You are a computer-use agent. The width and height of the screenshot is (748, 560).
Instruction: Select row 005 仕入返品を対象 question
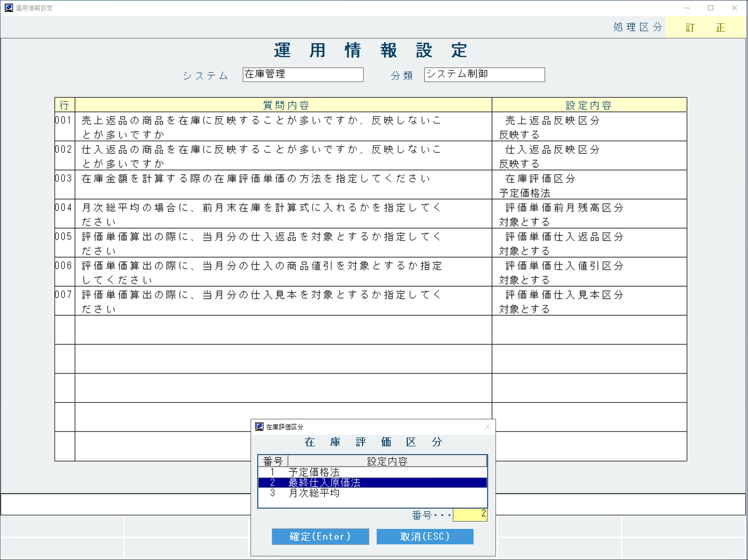click(284, 243)
